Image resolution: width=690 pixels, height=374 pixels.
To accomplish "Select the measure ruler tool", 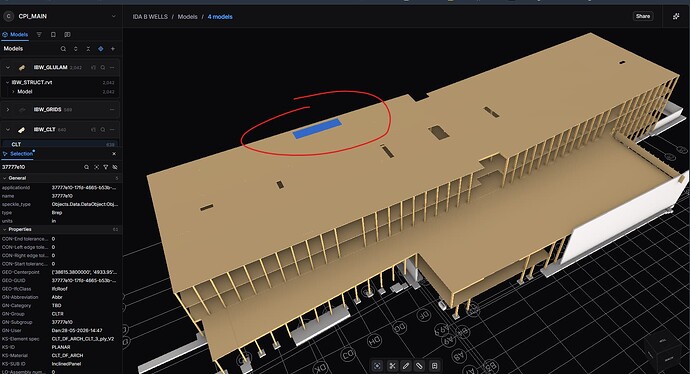I will point(420,366).
